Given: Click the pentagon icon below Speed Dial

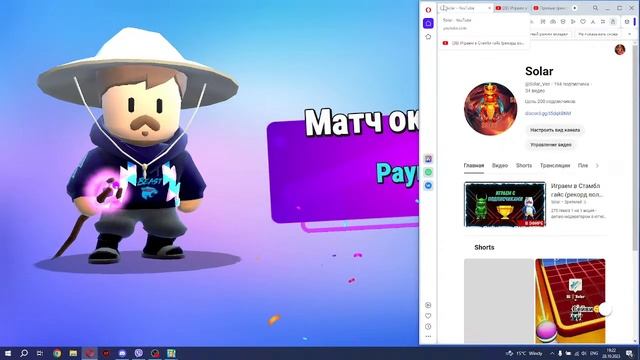Looking at the screenshot, I should pos(428,37).
